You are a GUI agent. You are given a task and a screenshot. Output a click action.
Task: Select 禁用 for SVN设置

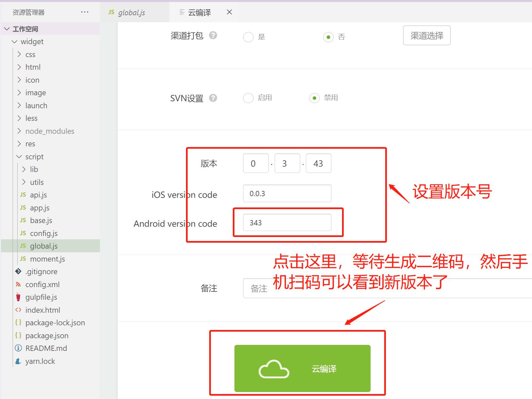click(314, 98)
